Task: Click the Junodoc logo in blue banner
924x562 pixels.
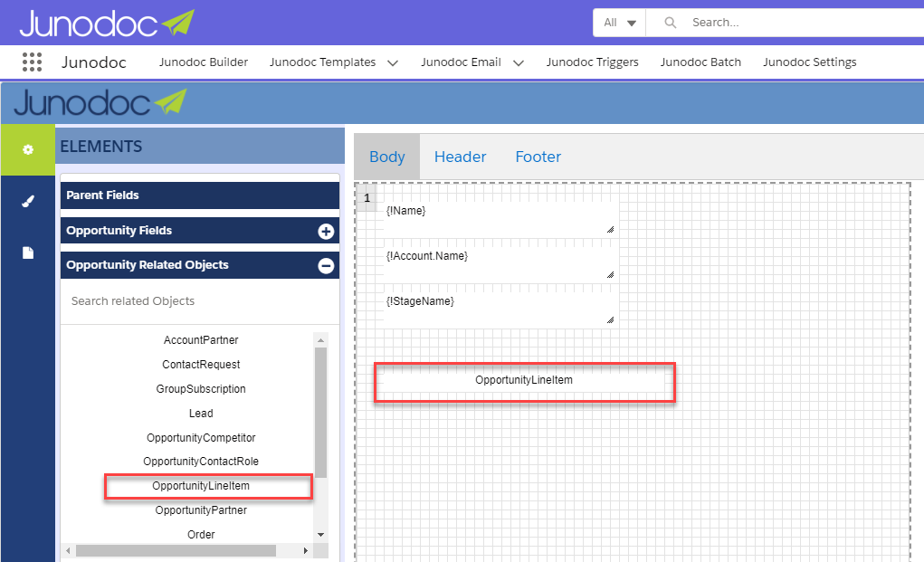Action: pos(100,102)
